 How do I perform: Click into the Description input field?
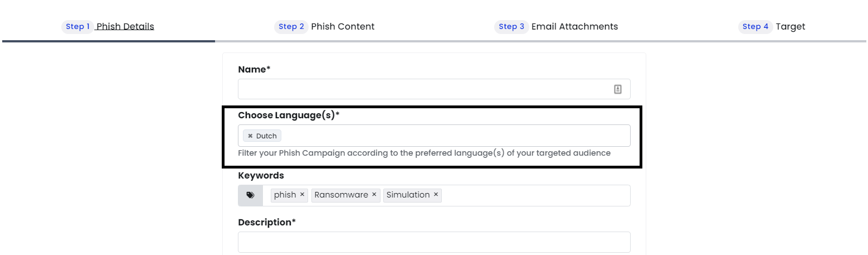coord(434,242)
